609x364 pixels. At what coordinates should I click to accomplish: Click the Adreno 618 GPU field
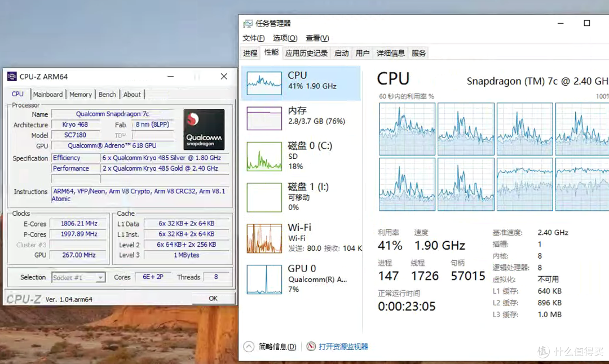click(x=112, y=145)
